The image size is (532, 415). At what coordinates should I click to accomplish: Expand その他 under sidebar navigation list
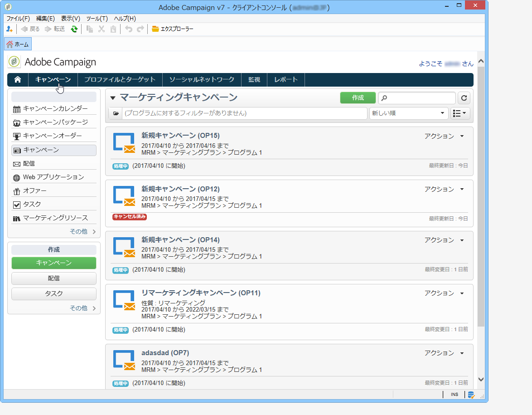[83, 232]
